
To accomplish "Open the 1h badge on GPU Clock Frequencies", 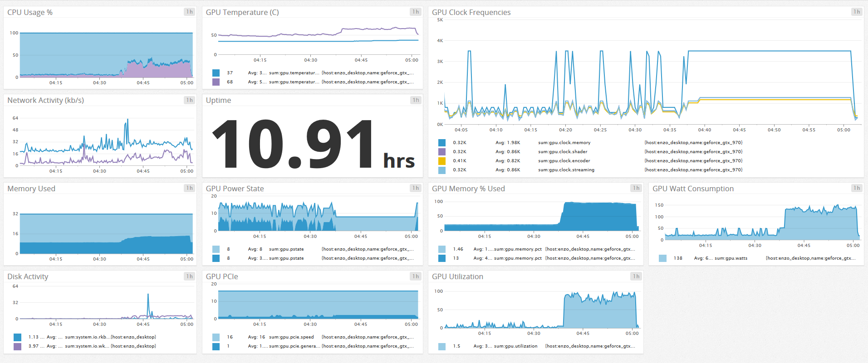I will (x=857, y=12).
